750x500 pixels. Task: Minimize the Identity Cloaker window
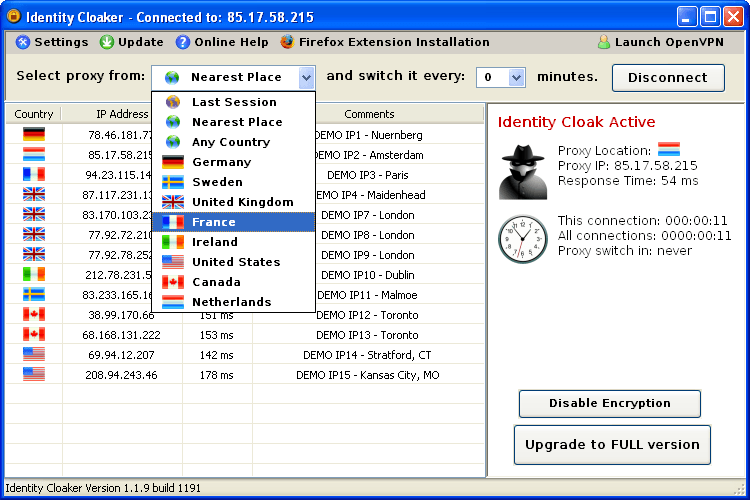[687, 17]
